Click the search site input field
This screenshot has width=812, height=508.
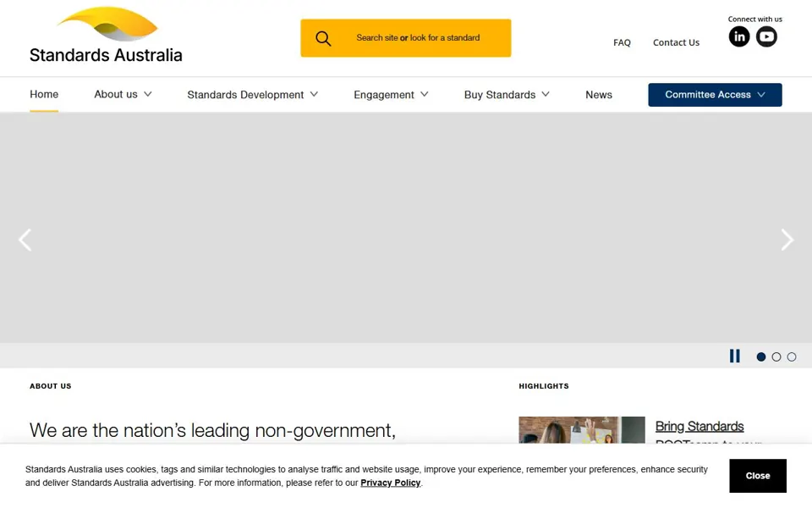tap(405, 38)
